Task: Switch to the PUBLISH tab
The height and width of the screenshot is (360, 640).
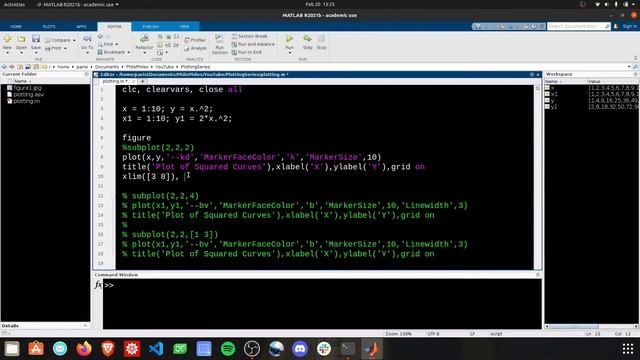Action: click(x=151, y=27)
